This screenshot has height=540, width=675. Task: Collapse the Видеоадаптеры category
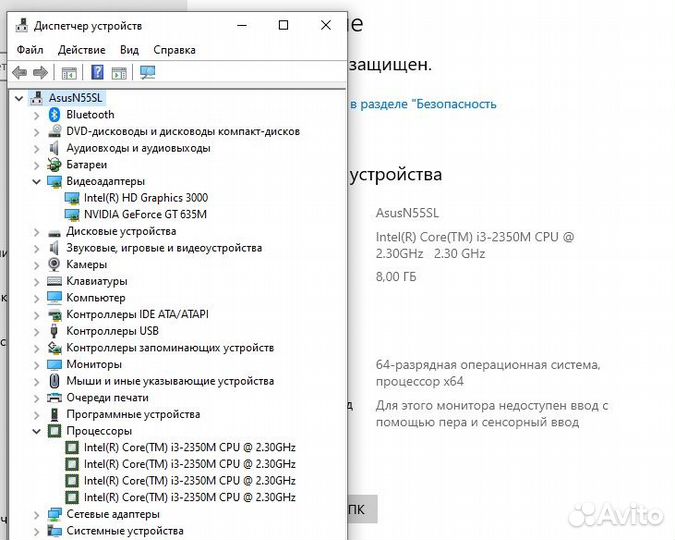[37, 181]
